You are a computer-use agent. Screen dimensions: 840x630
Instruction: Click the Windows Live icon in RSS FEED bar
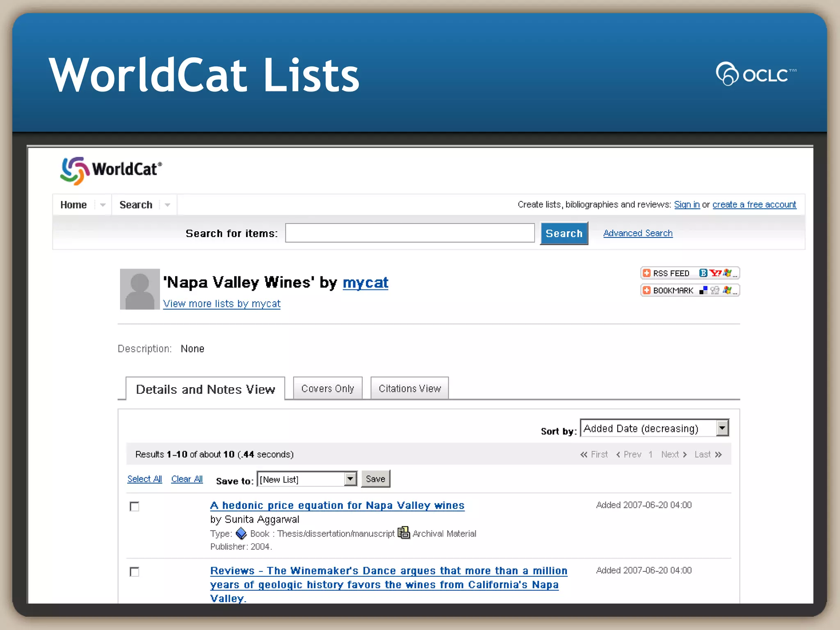[728, 273]
